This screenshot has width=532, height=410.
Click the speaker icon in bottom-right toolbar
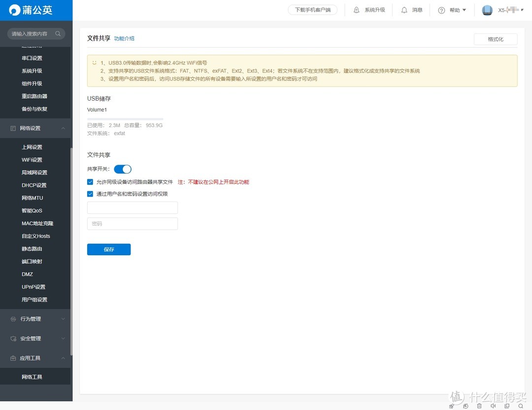coord(493,406)
